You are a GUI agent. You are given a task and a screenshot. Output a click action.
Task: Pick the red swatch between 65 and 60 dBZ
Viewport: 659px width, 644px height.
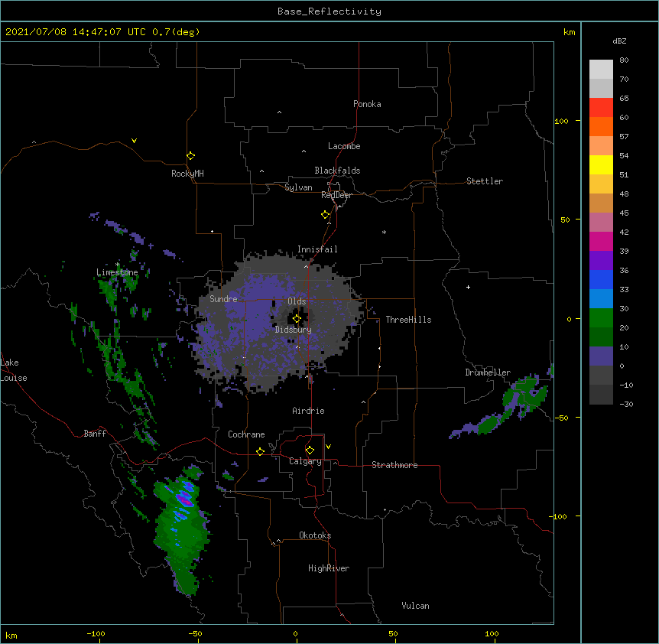point(601,108)
